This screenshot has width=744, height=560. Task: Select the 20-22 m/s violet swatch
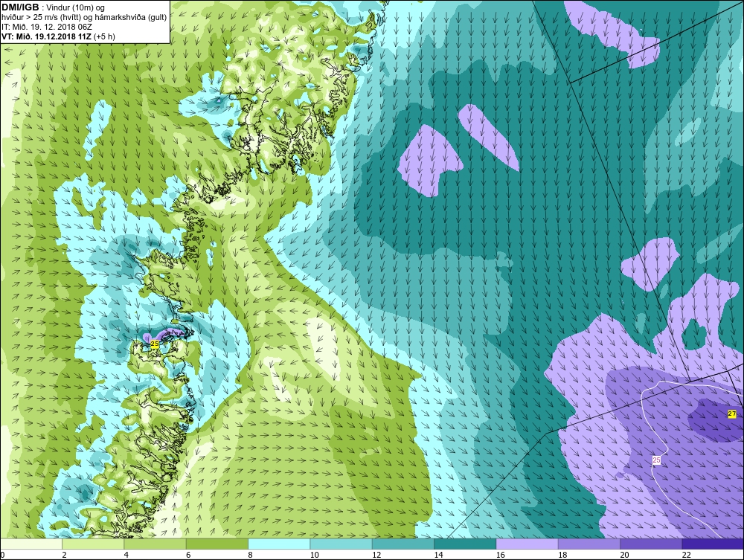click(651, 544)
